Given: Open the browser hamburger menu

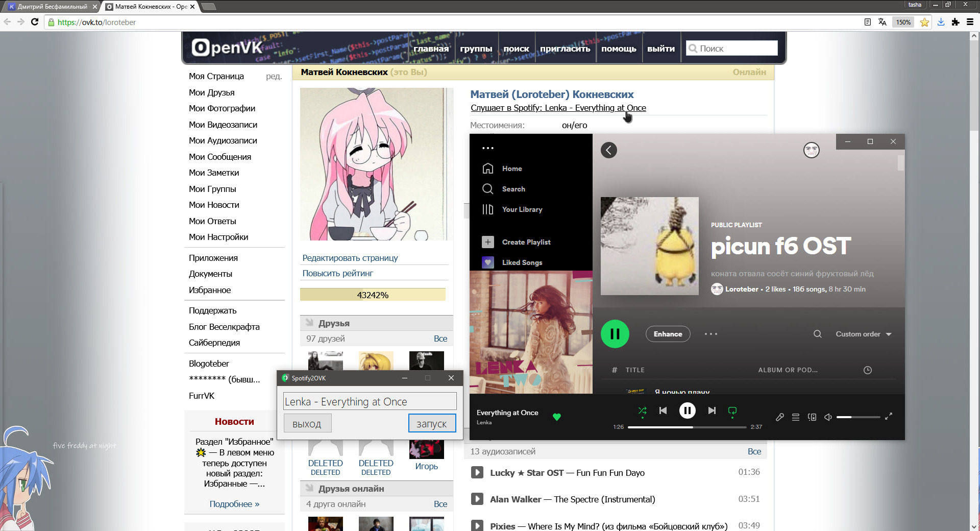Looking at the screenshot, I should 970,22.
